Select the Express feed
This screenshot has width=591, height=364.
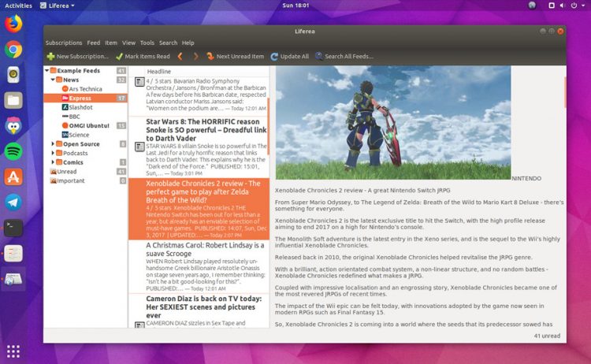pyautogui.click(x=85, y=98)
